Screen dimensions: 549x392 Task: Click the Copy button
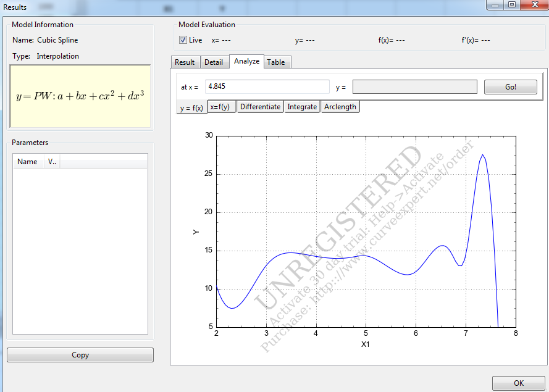80,355
